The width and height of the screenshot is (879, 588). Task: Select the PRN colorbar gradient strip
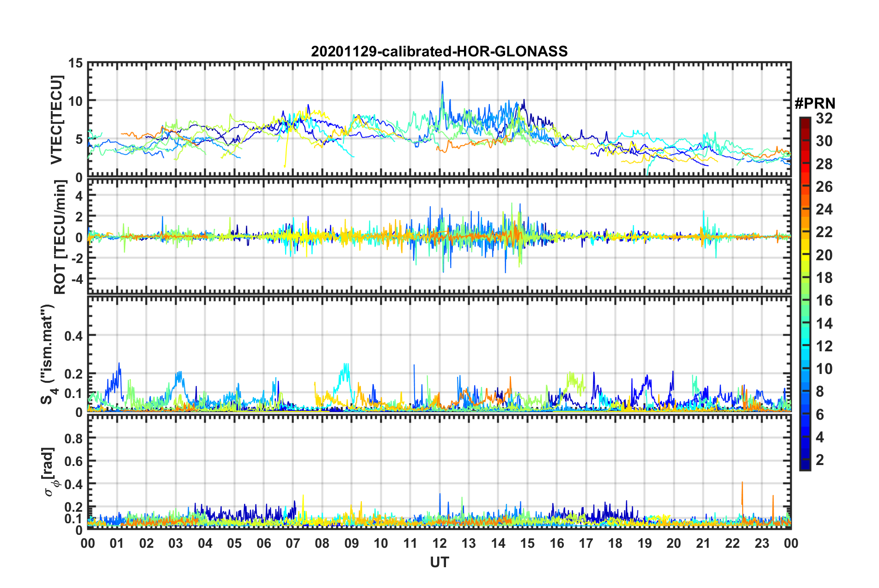coord(805,294)
